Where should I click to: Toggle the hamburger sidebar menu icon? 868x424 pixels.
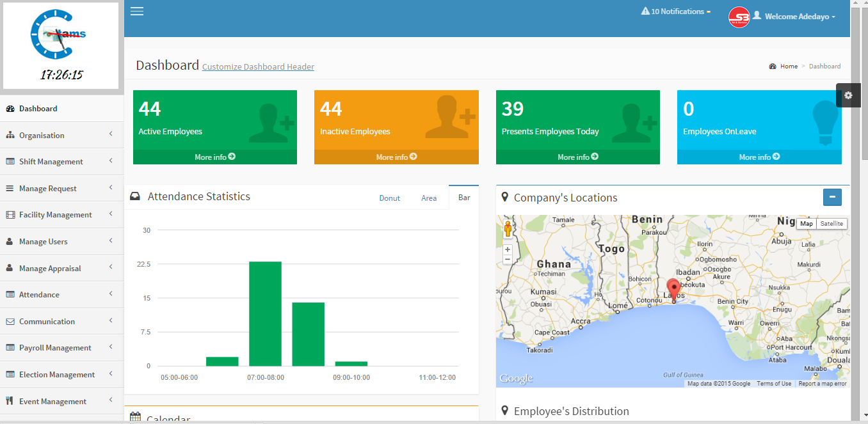tap(136, 11)
